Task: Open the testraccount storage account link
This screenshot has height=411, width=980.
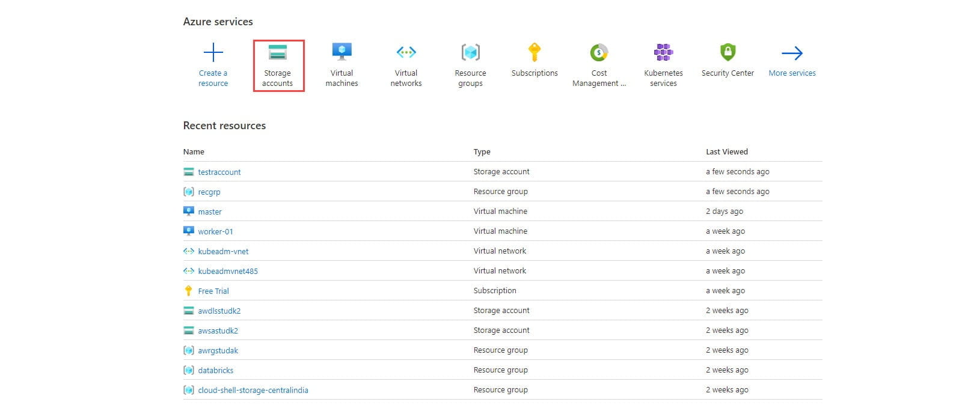Action: 219,172
